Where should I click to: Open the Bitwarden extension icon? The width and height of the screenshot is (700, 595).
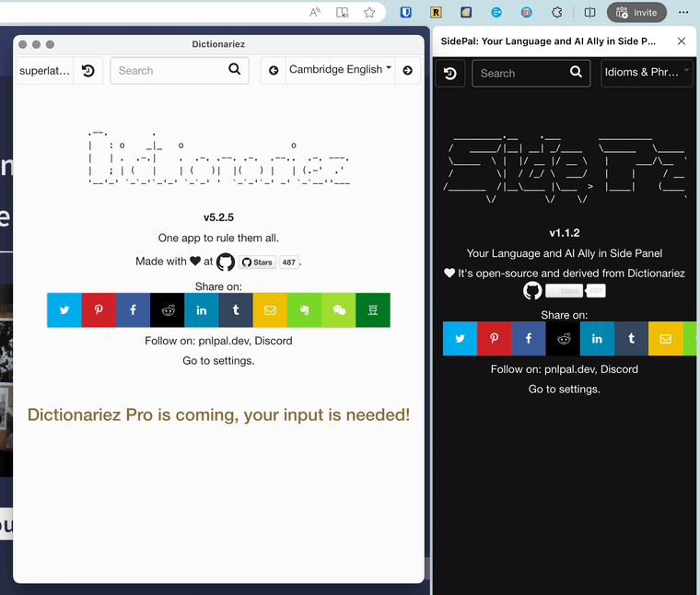click(x=406, y=13)
